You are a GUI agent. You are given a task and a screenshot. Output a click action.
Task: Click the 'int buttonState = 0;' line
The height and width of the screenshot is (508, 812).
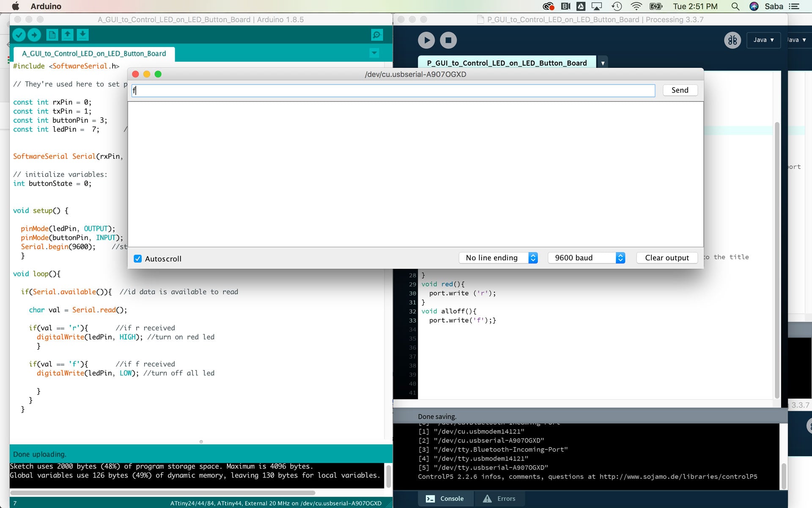point(52,184)
